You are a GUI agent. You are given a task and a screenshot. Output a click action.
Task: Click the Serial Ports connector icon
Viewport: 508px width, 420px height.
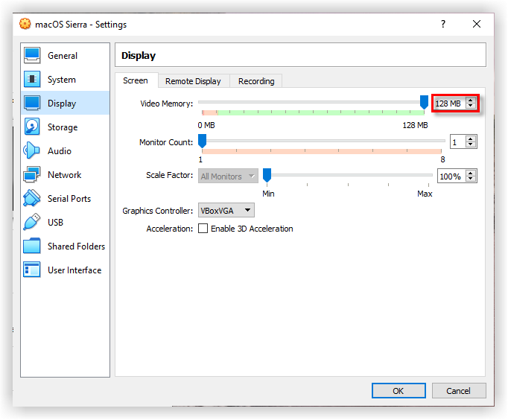32,198
